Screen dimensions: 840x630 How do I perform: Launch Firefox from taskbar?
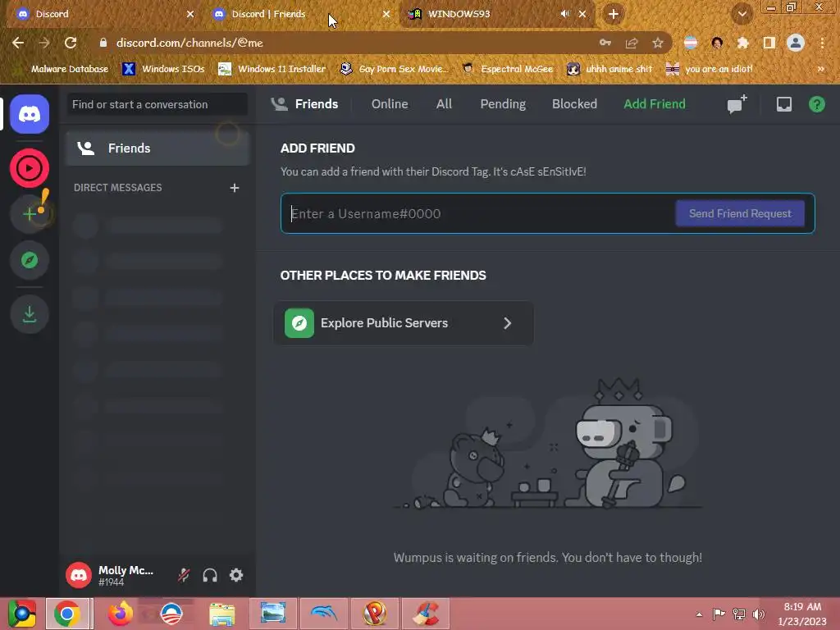[120, 614]
